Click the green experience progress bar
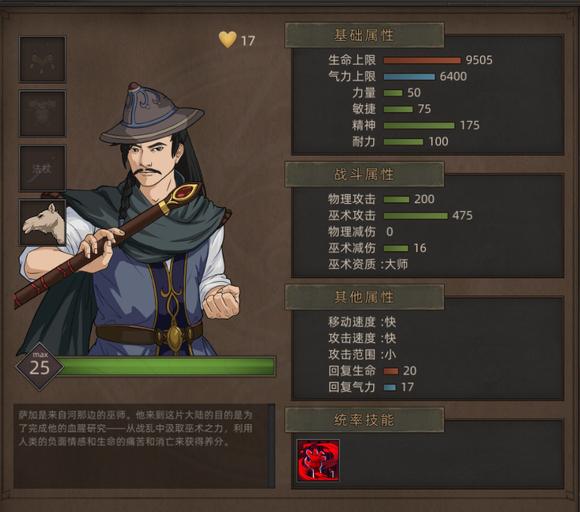580x512 pixels. (168, 367)
